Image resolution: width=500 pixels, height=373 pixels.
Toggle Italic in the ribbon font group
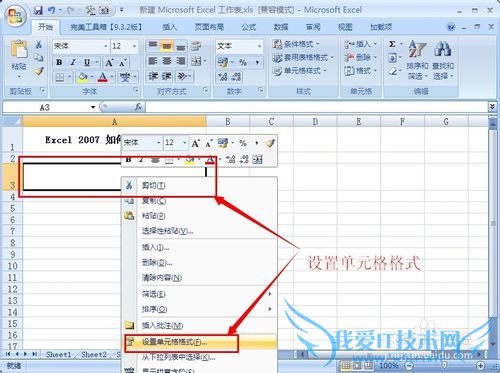pos(73,62)
